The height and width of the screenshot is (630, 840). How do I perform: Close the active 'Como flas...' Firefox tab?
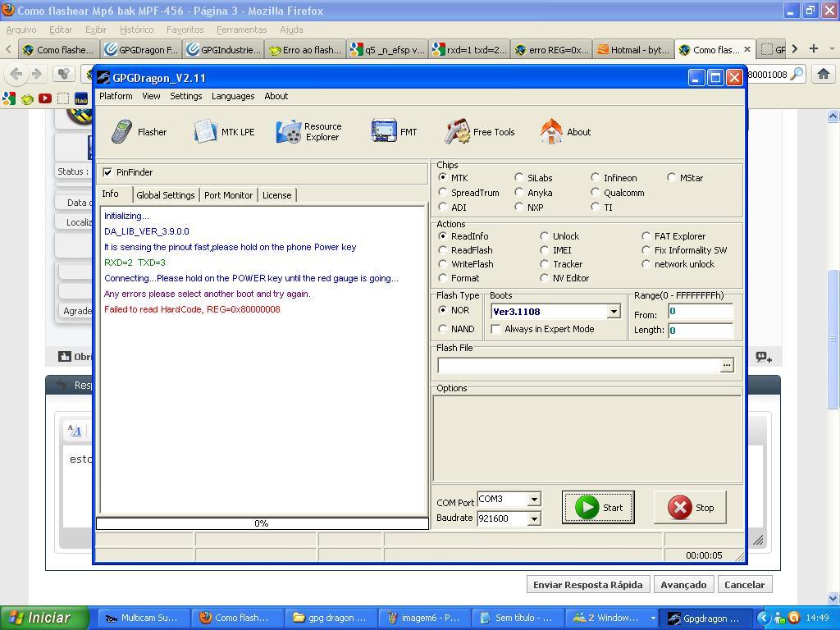[747, 49]
